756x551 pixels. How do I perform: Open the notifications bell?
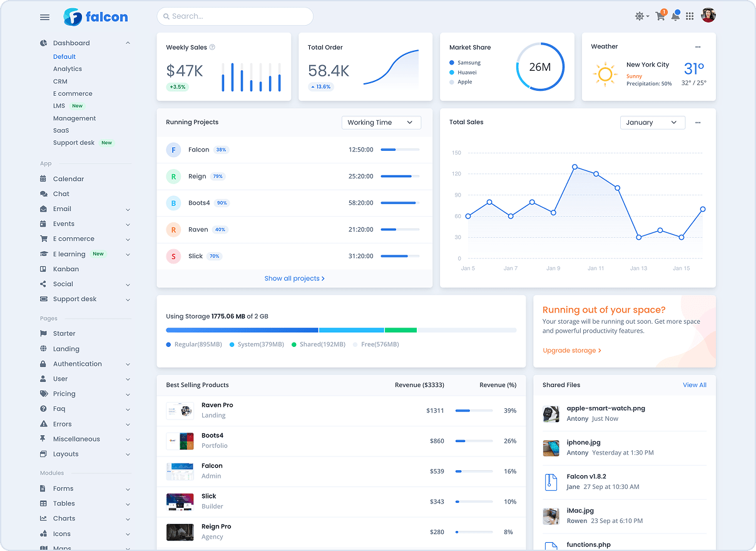675,16
